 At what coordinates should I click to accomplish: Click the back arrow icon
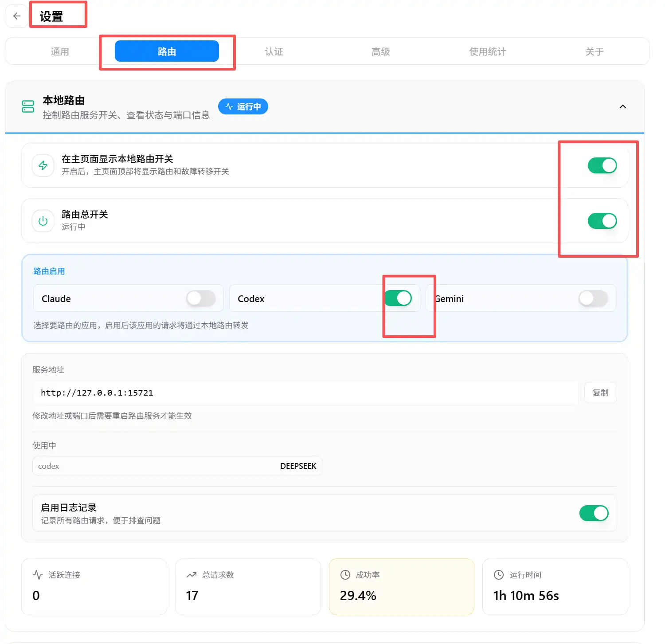click(x=17, y=16)
